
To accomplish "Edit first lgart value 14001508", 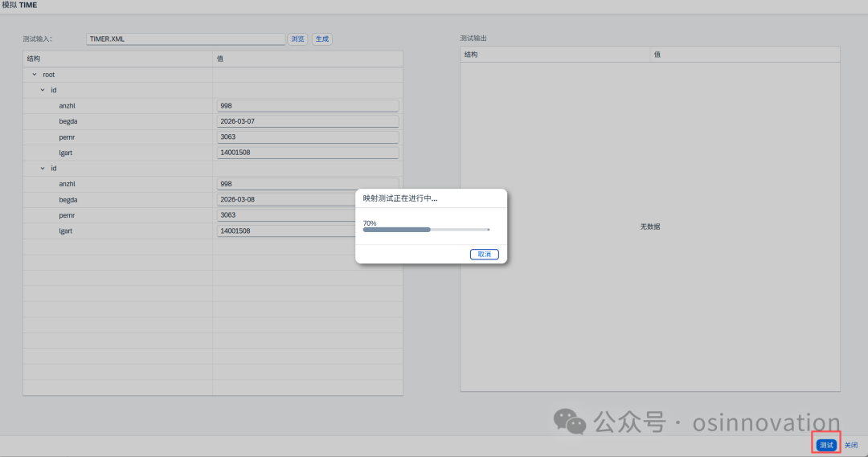I will pyautogui.click(x=307, y=152).
